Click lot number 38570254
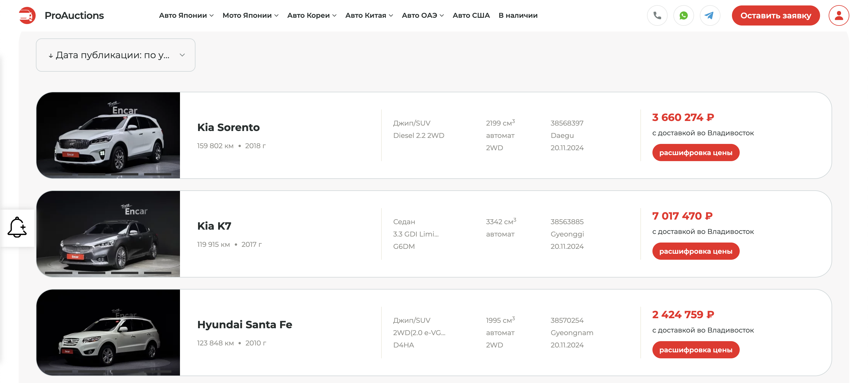868x383 pixels. point(567,321)
